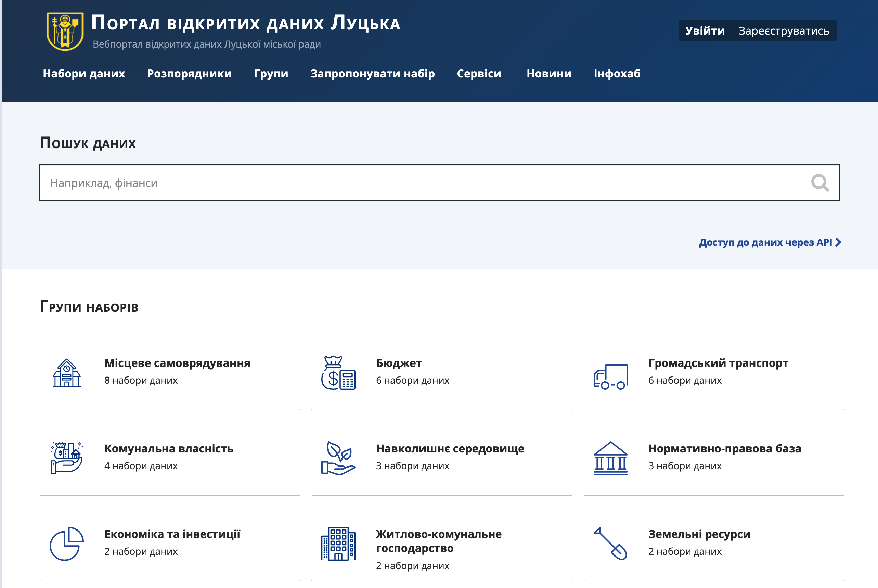Screen dimensions: 878x588
Task: Focus the Наприклад, фінанси search field
Action: pyautogui.click(x=439, y=183)
